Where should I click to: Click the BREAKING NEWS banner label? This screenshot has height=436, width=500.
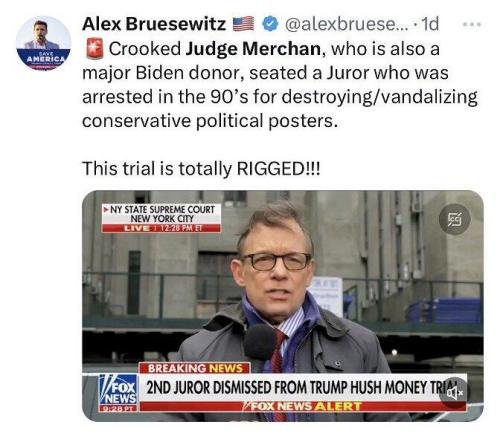[x=195, y=368]
